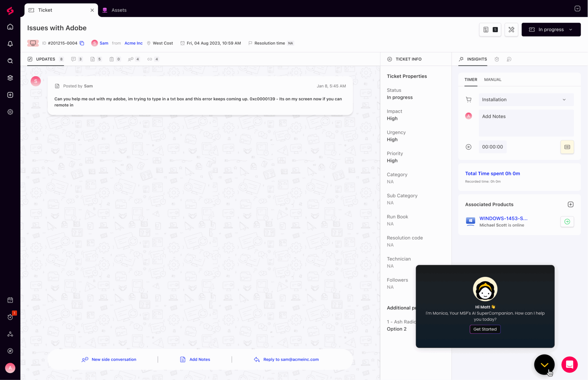588x380 pixels.
Task: Click Sam's avatar beside the posted message
Action: pyautogui.click(x=36, y=81)
